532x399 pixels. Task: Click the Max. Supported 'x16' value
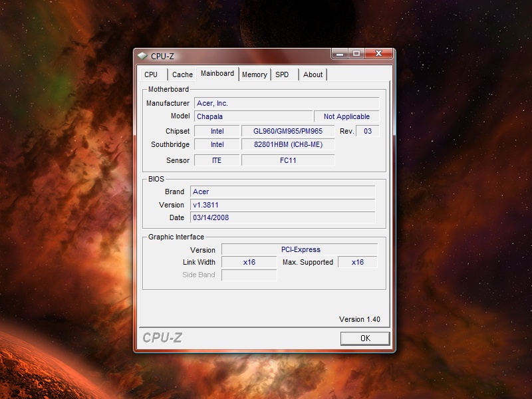click(x=358, y=262)
